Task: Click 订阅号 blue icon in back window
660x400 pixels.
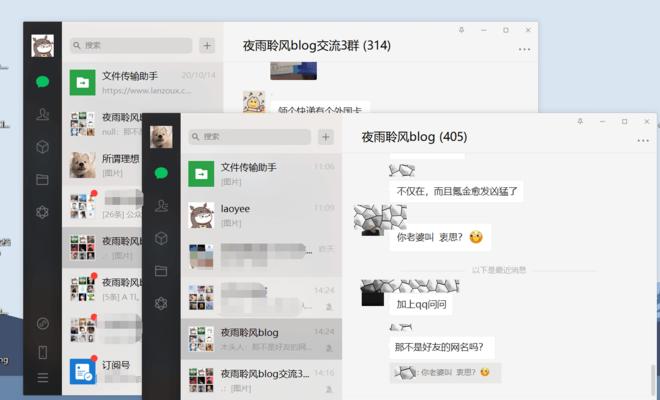Action: click(x=82, y=371)
